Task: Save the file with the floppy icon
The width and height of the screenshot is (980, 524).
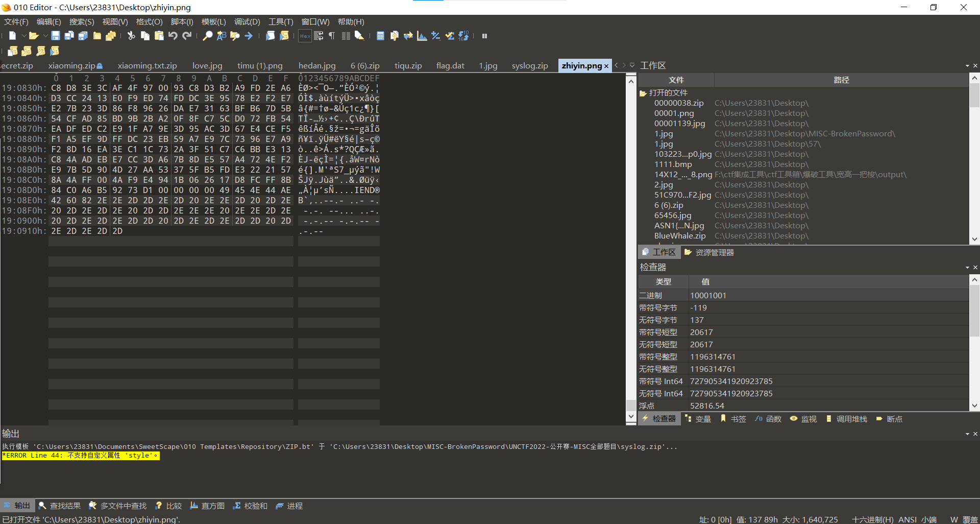Action: tap(56, 36)
